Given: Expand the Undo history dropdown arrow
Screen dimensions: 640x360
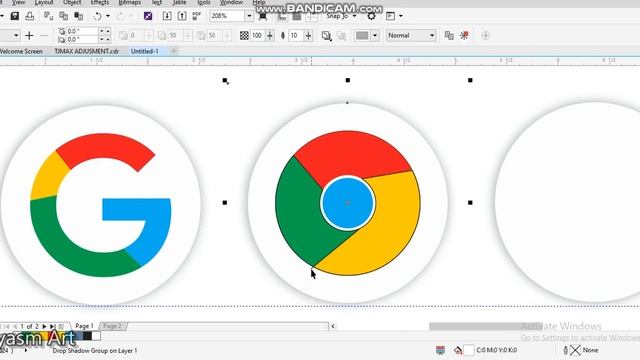Looking at the screenshot, I should pyautogui.click(x=108, y=16).
